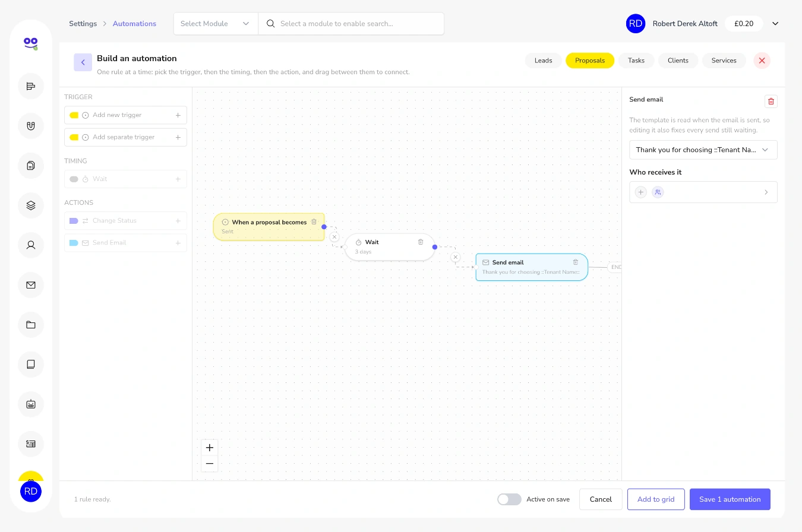Delete the 'When a proposal becomes' trigger node
Screen dimensions: 802x532
(314, 222)
